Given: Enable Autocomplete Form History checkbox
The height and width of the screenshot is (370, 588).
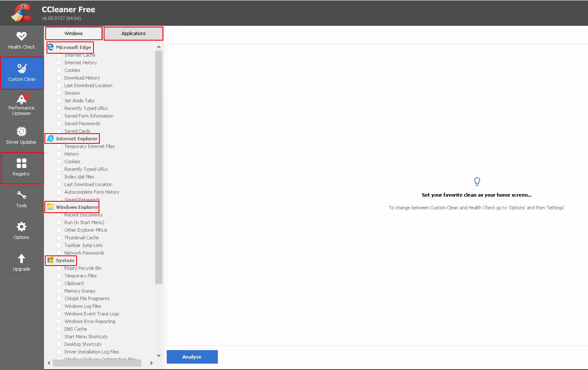Looking at the screenshot, I should click(x=59, y=192).
